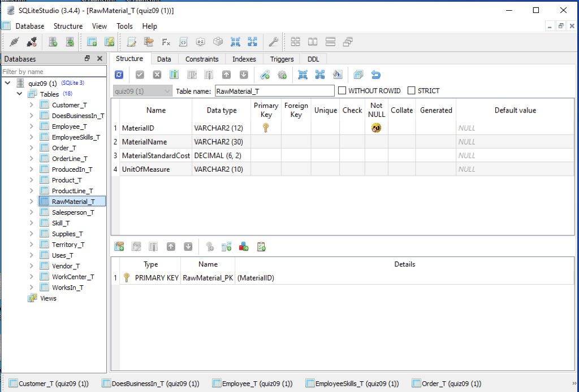Click the Add column icon
The width and height of the screenshot is (579, 392).
pyautogui.click(x=174, y=75)
